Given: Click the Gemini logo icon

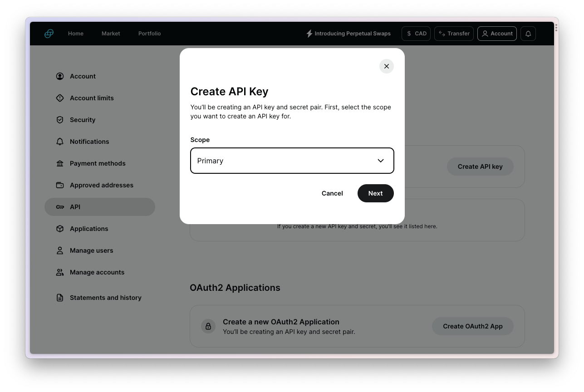Looking at the screenshot, I should click(49, 34).
